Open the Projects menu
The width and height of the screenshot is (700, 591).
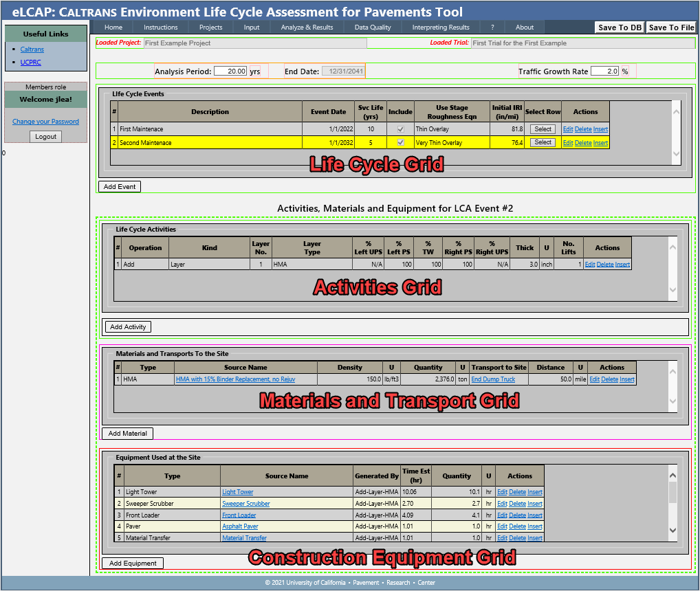[x=210, y=27]
